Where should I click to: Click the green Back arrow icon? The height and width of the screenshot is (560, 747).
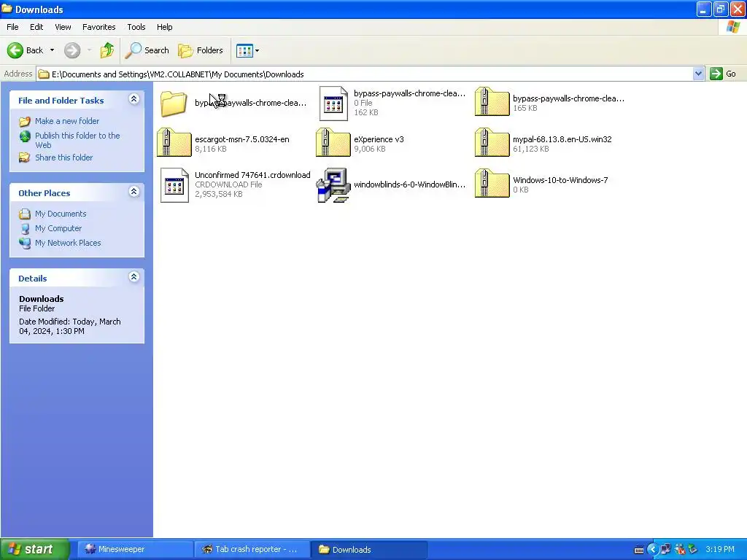coord(15,50)
